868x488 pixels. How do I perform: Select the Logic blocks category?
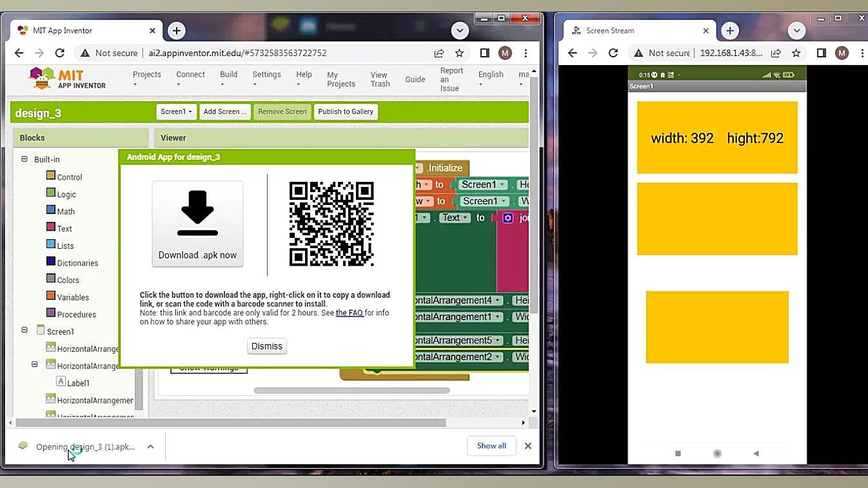pyautogui.click(x=61, y=194)
